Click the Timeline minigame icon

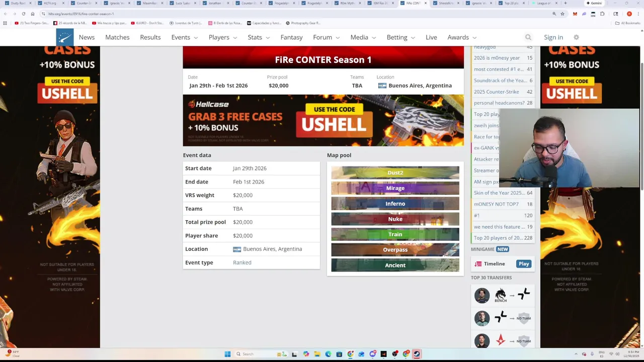[478, 264]
